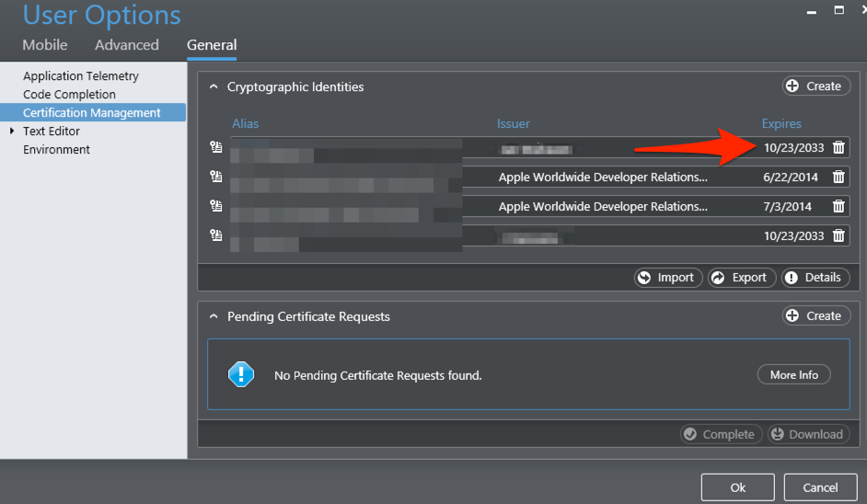
Task: Click trash icon on first 10/23/2033 row
Action: pyautogui.click(x=838, y=147)
